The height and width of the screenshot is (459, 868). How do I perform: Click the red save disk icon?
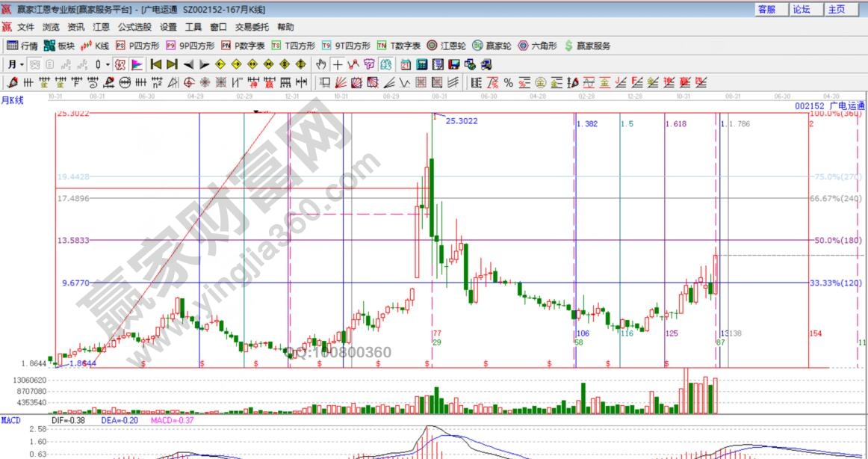[455, 64]
